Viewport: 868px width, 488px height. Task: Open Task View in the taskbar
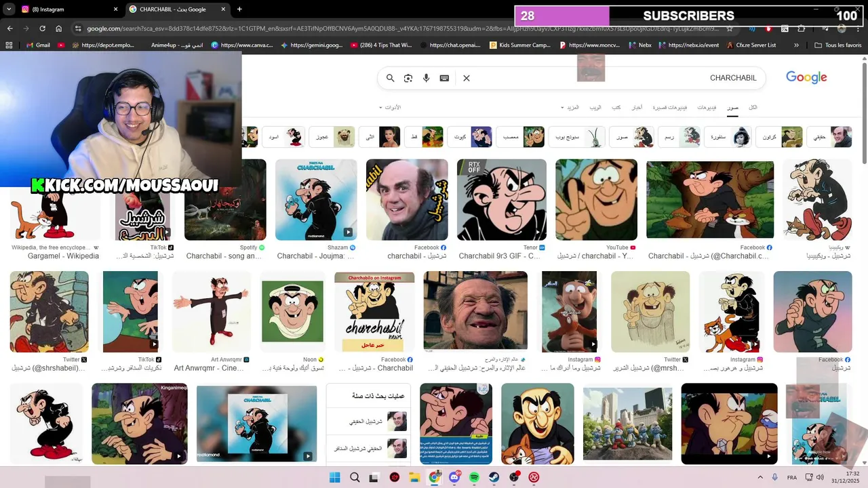pos(374,477)
